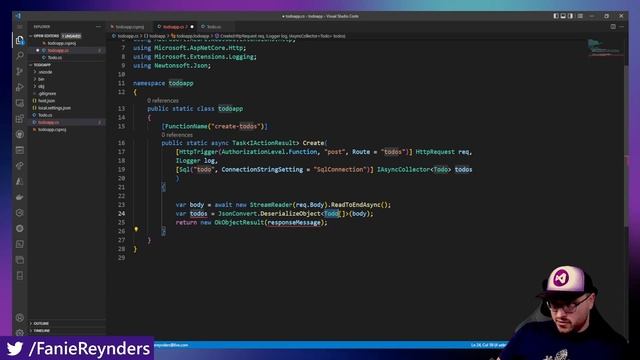The height and width of the screenshot is (360, 640).
Task: Select todoapp.csproj in Open Editors
Action: point(61,43)
